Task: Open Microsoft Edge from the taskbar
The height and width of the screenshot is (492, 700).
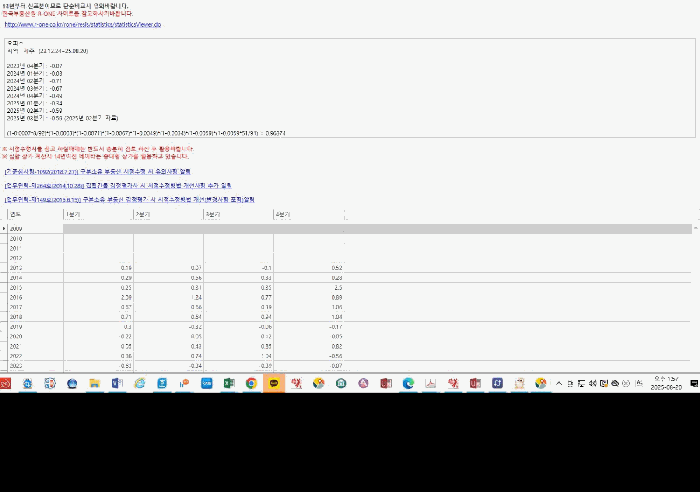Action: 408,384
